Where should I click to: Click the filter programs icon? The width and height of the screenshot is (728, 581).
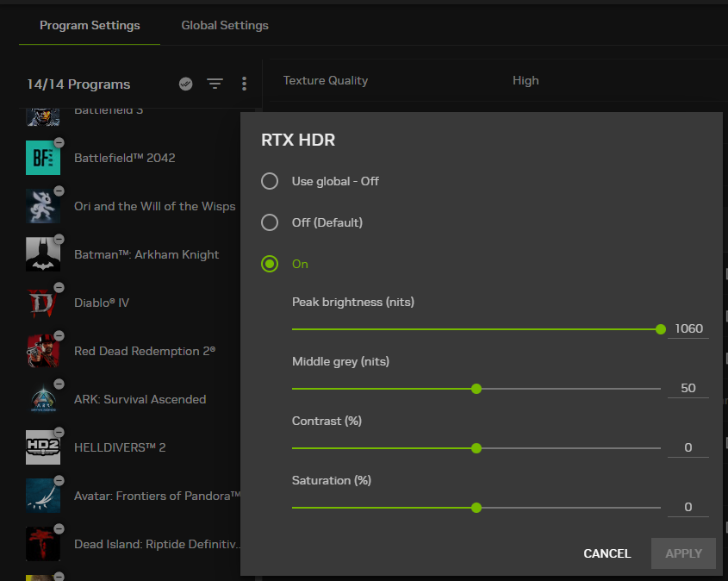(215, 84)
